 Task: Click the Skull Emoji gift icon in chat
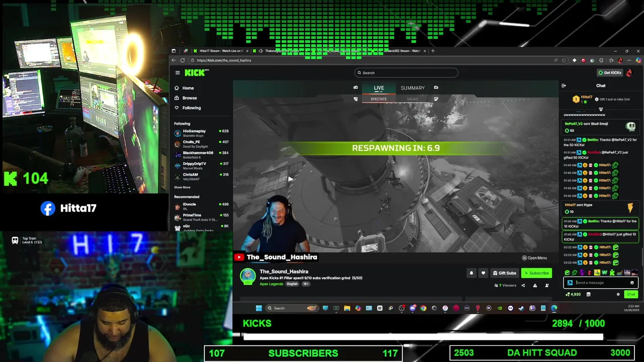(631, 127)
